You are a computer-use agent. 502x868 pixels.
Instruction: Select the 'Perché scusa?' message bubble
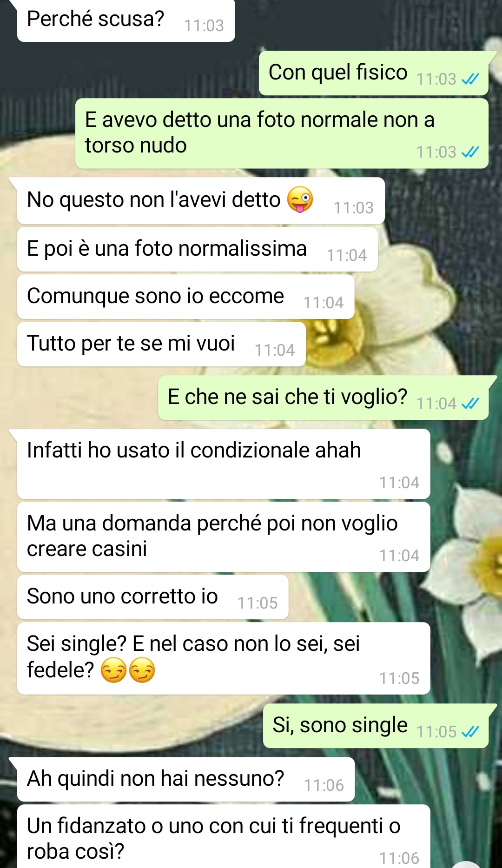tap(126, 20)
